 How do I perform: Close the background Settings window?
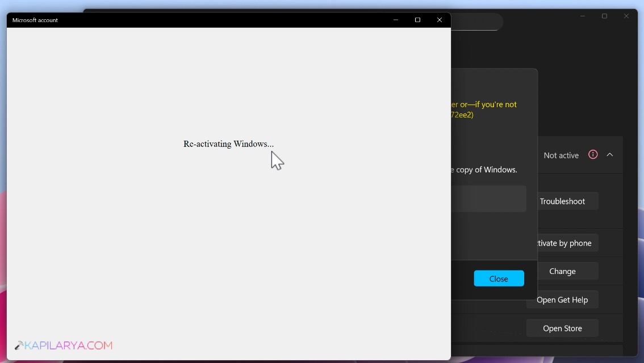626,16
